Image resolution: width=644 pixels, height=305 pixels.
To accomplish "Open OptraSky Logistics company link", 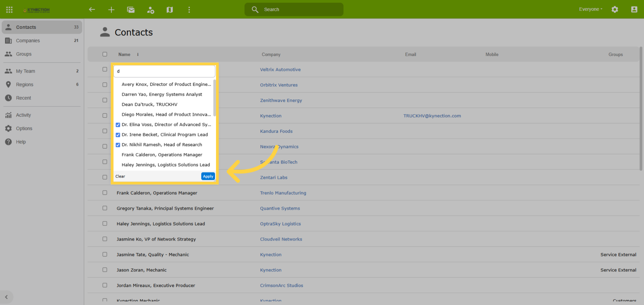I will (280, 224).
